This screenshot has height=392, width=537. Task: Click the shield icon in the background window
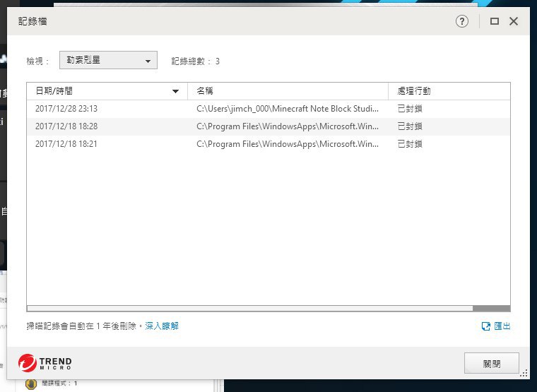[x=31, y=384]
